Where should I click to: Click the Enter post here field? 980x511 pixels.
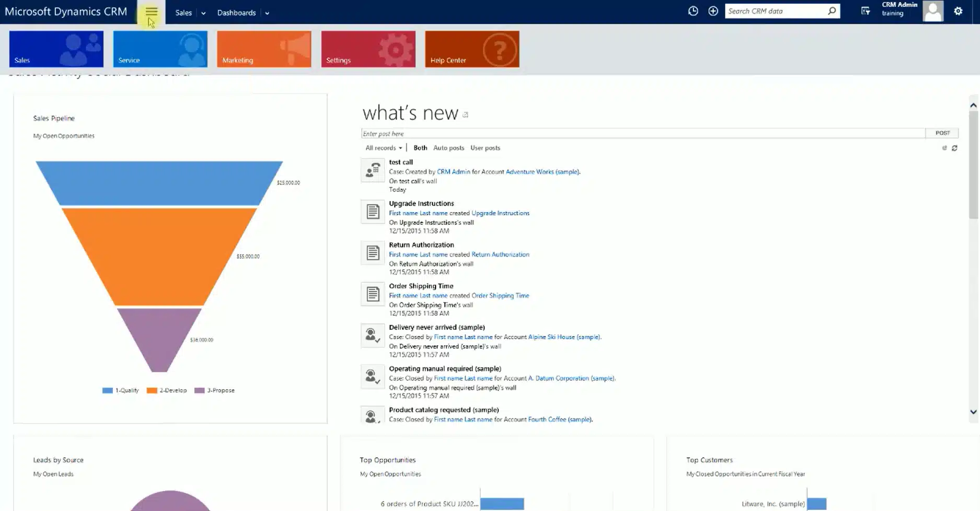click(x=643, y=134)
